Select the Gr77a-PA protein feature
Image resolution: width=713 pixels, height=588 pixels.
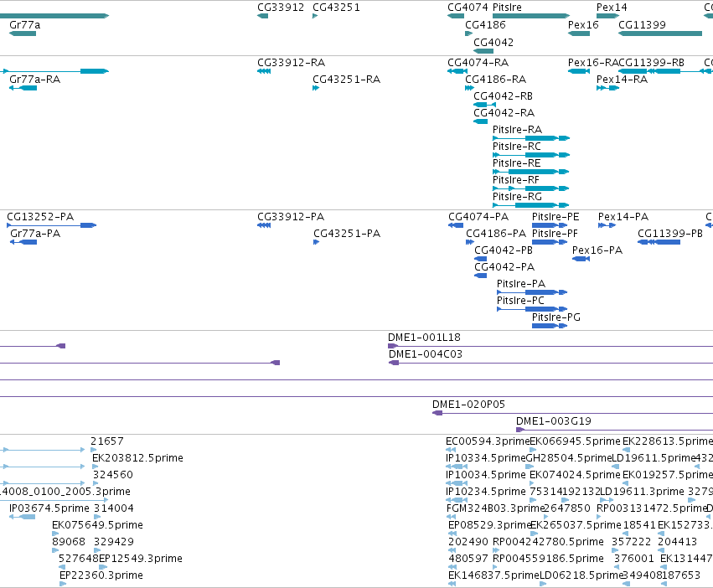[x=23, y=242]
